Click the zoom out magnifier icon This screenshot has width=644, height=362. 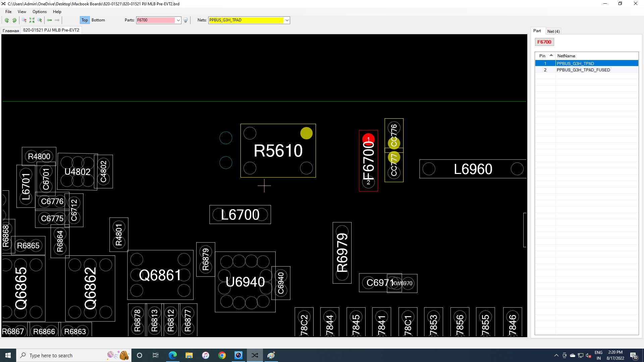(x=24, y=20)
